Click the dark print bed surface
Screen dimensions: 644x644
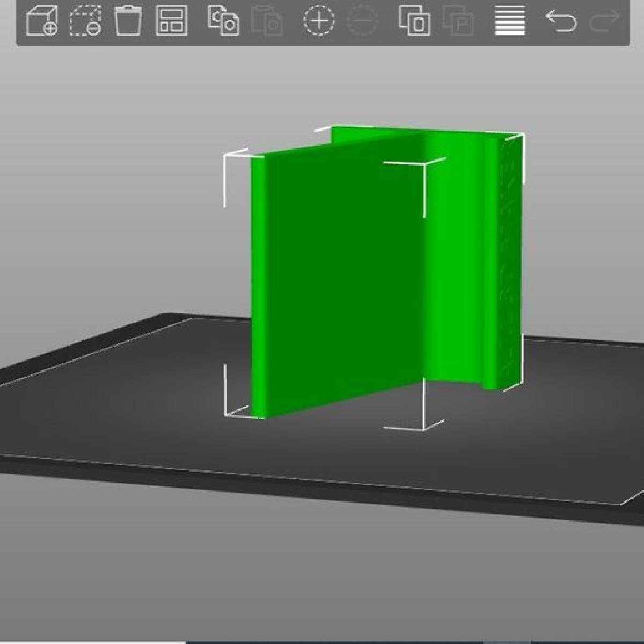click(161, 408)
